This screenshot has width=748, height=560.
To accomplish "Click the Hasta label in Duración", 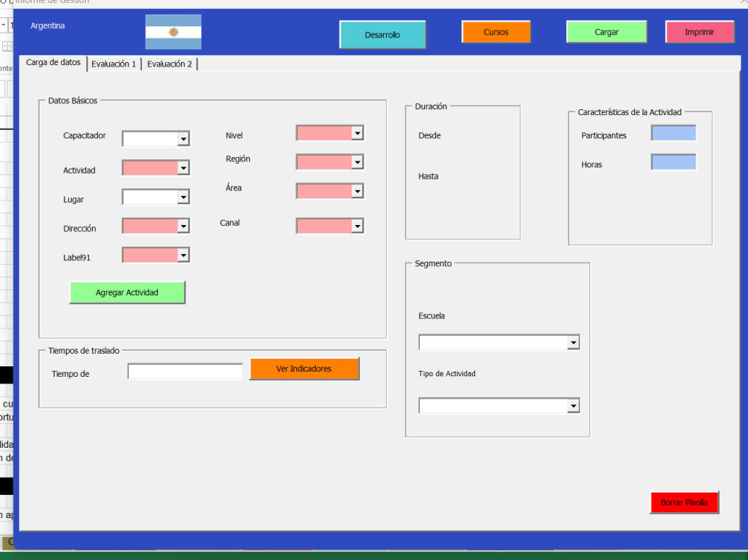I will pos(428,176).
